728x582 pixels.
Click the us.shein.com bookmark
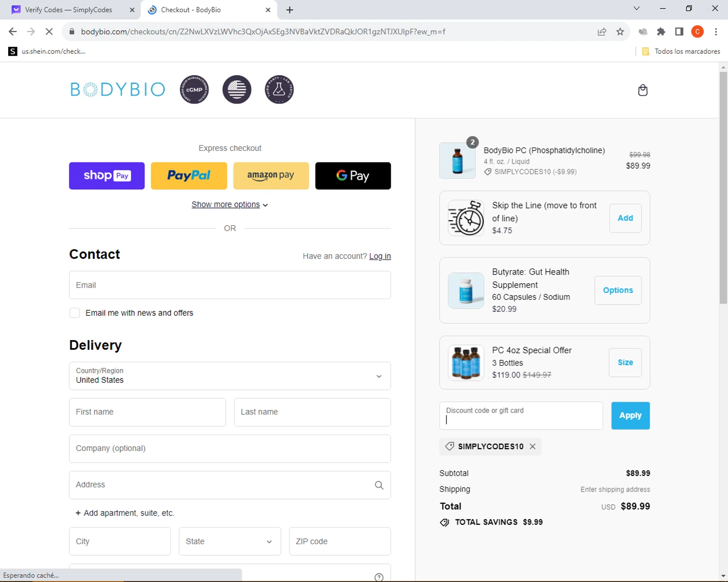click(47, 51)
